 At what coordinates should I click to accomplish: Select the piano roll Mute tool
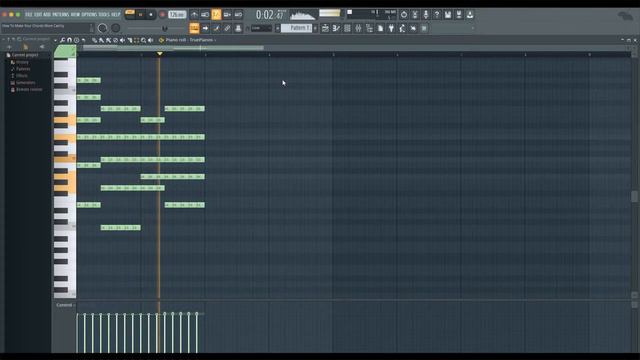[122, 40]
